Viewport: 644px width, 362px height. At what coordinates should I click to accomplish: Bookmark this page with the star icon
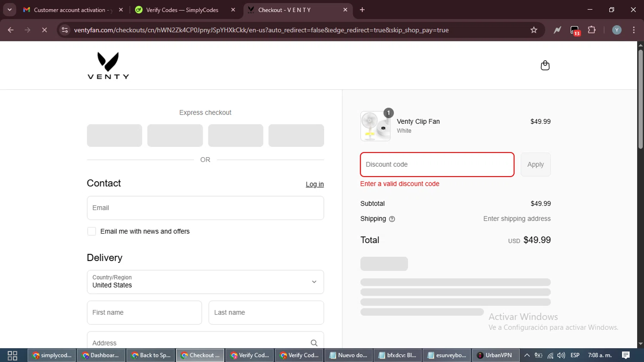pos(534,30)
